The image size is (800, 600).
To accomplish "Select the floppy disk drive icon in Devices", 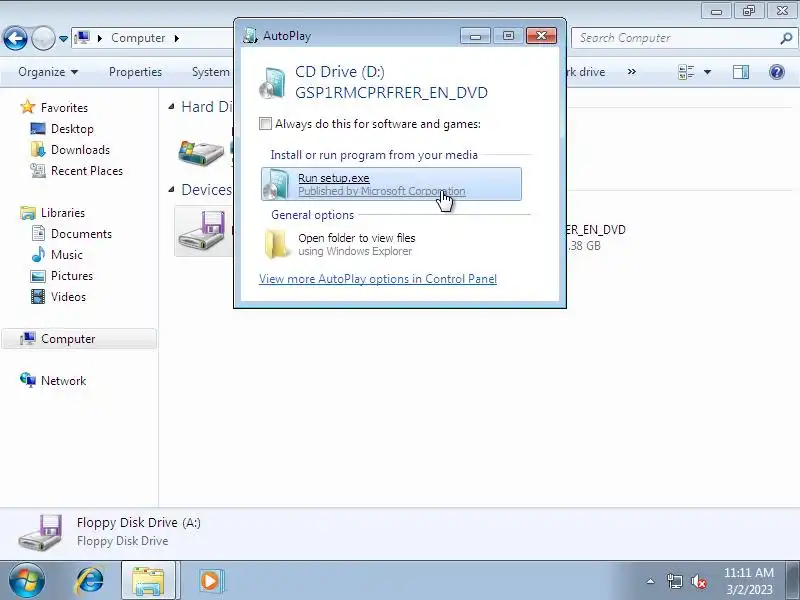I will click(x=204, y=231).
